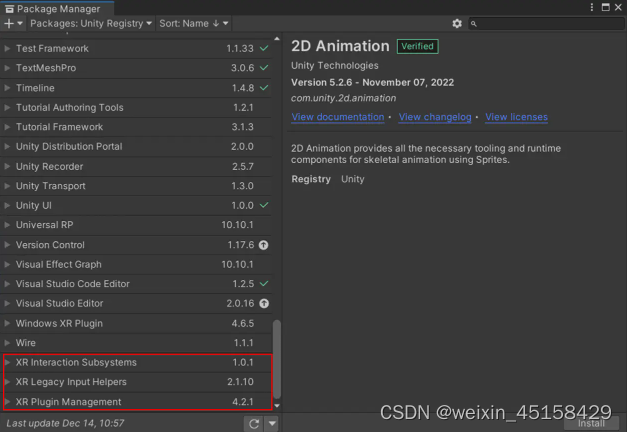628x432 pixels.
Task: Click Unity Technologies author text
Action: click(x=334, y=65)
